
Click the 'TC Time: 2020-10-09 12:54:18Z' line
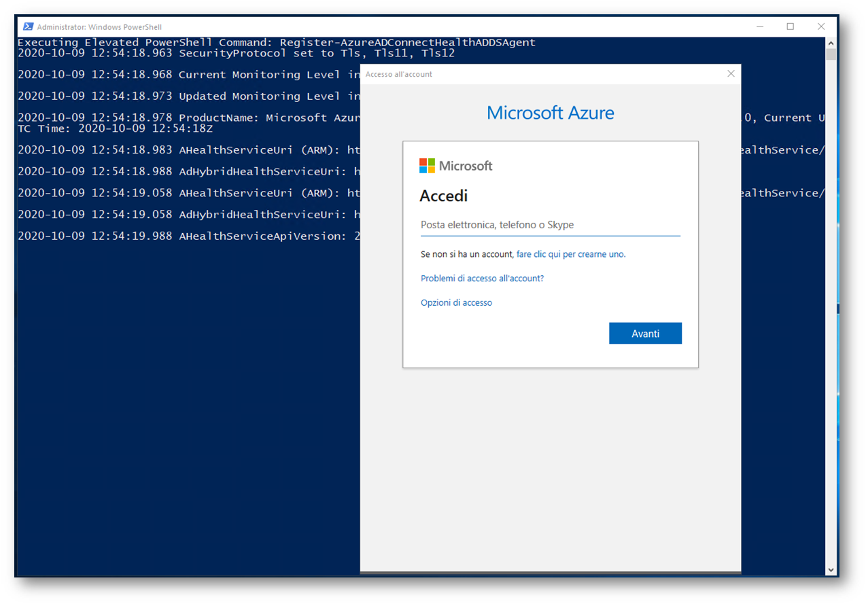(x=115, y=128)
